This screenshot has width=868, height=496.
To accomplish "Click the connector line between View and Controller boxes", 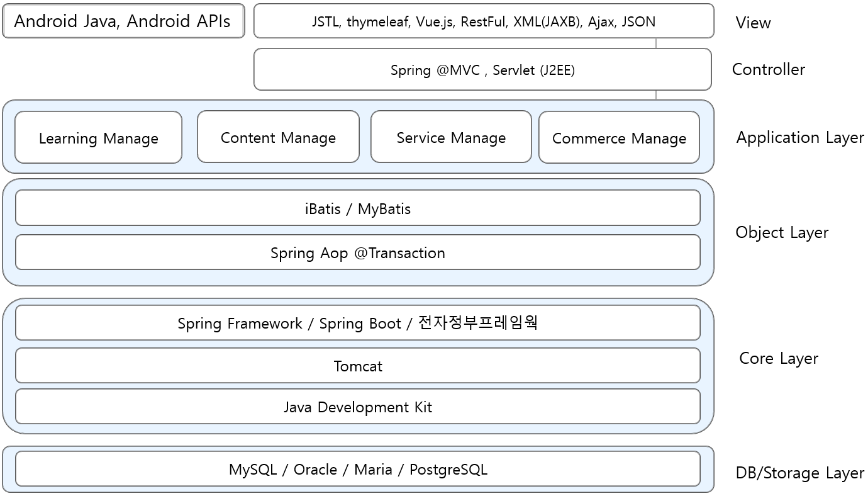I will [656, 43].
